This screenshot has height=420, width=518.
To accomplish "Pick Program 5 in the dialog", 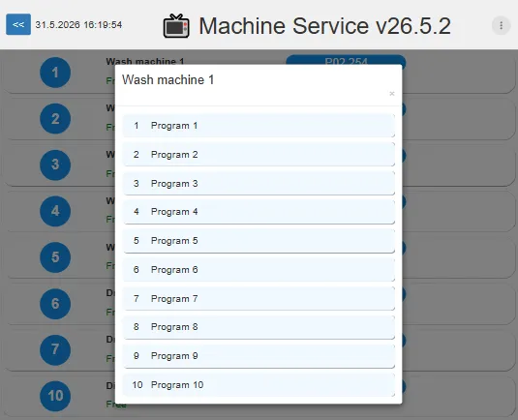I will coord(259,241).
